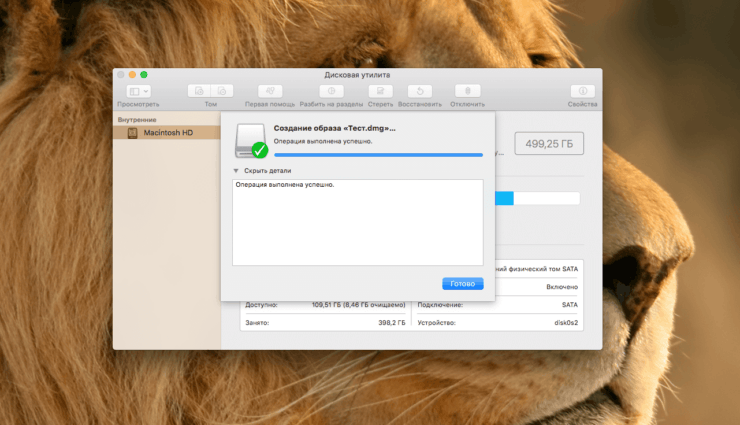Click the 499,25 ГБ capacity box
The width and height of the screenshot is (740, 425).
click(x=548, y=143)
